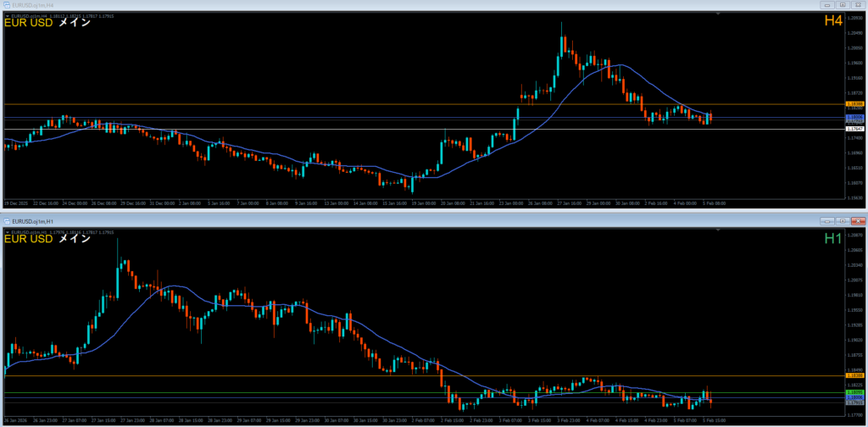Restore the EURUSD H1 chart window

(x=843, y=220)
